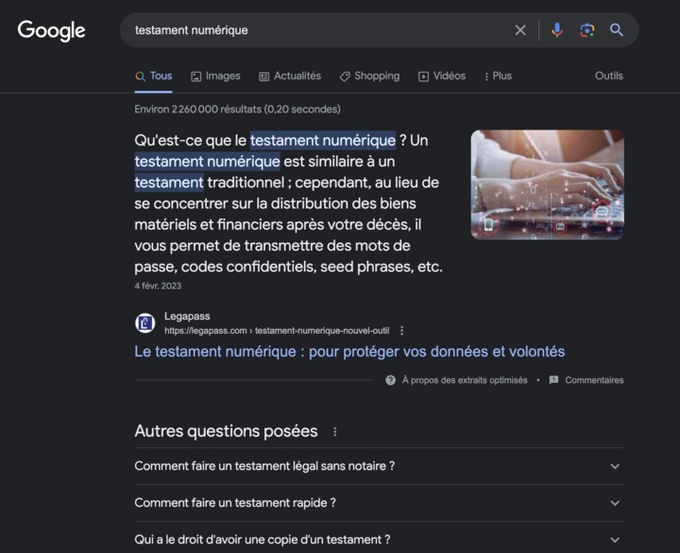Click the snippet date 4 févr. 2023
This screenshot has height=553, width=680.
tap(158, 286)
